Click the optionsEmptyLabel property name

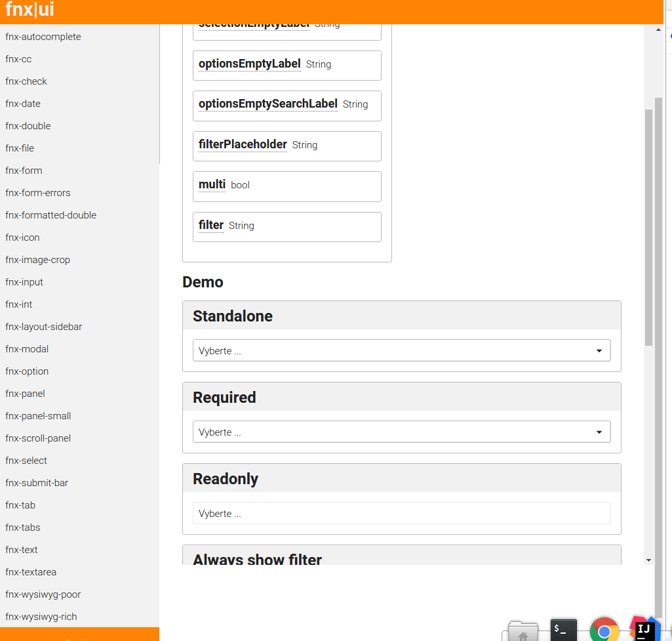(249, 64)
